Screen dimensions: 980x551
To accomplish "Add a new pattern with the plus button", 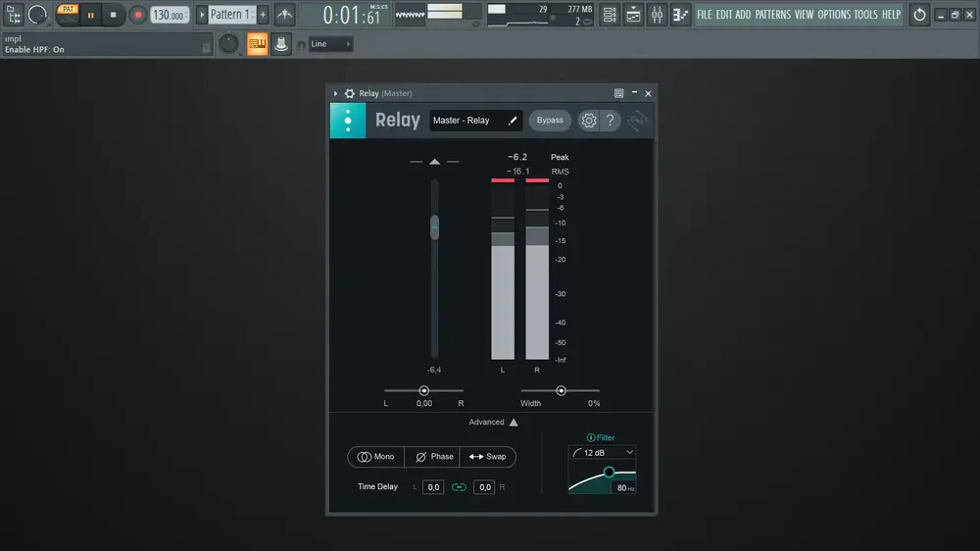I will coord(263,15).
